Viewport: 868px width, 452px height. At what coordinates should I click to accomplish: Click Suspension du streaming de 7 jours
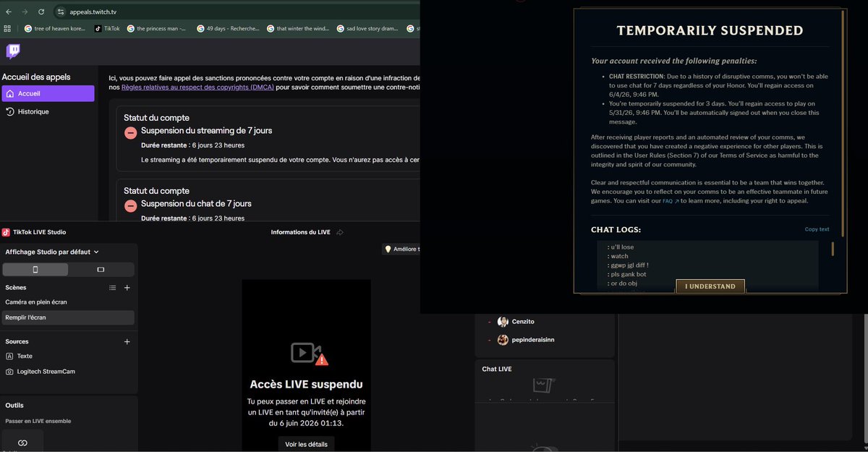[x=206, y=131]
